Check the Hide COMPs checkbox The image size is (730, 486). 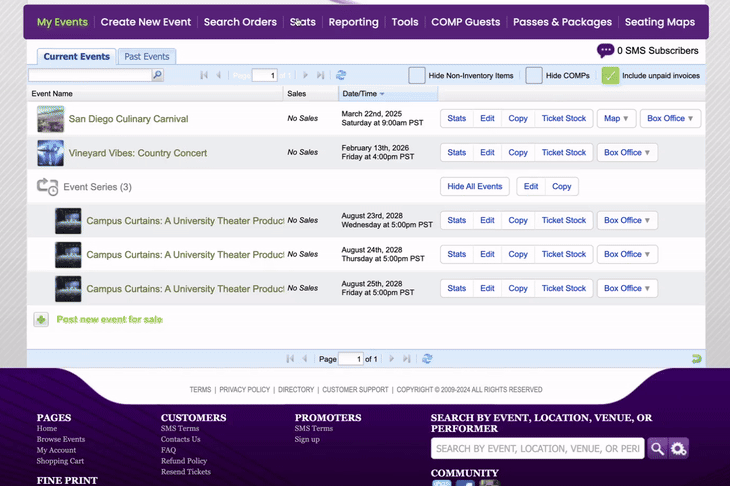[x=534, y=76]
